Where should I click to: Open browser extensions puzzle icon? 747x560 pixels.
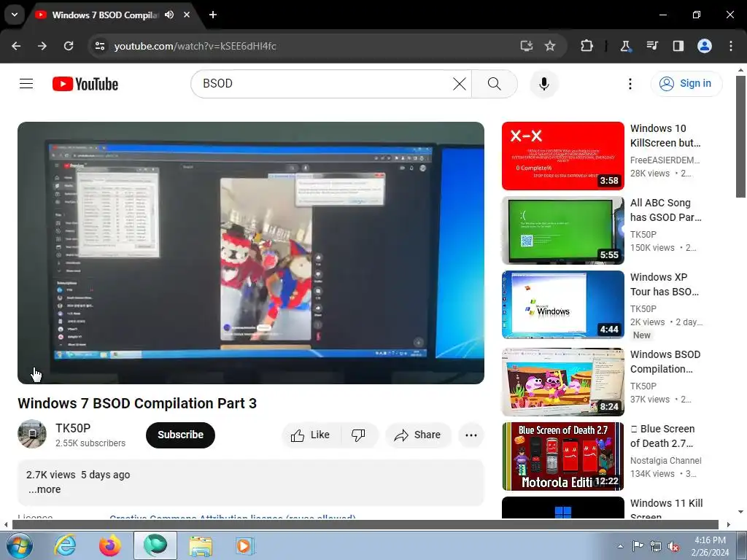click(x=587, y=46)
